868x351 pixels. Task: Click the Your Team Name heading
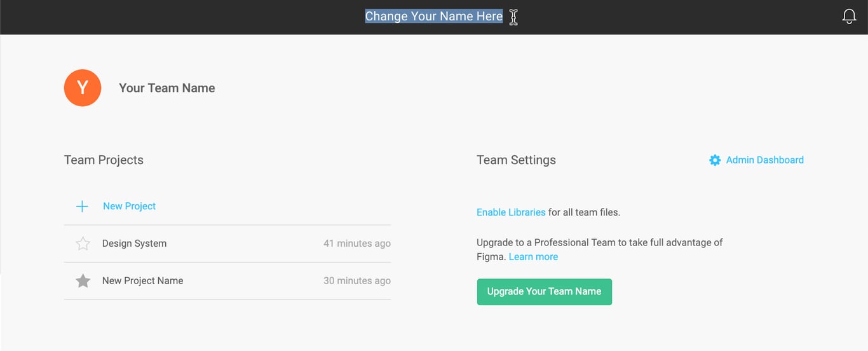coord(166,88)
